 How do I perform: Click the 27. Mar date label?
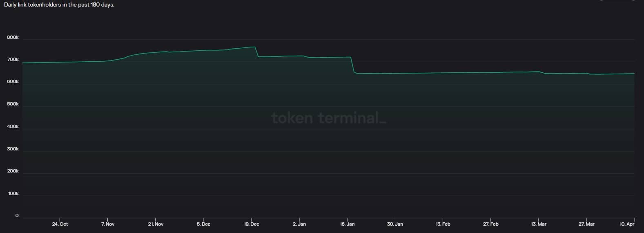(586, 224)
